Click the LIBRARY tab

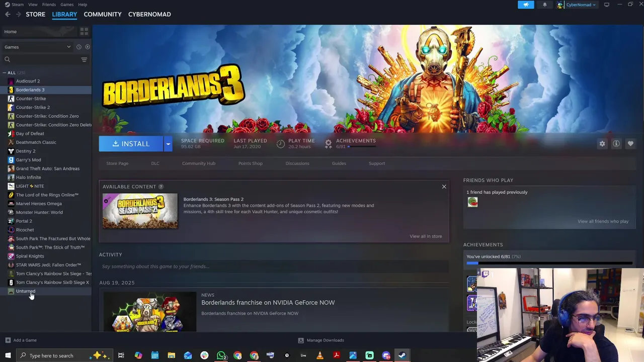click(x=64, y=14)
